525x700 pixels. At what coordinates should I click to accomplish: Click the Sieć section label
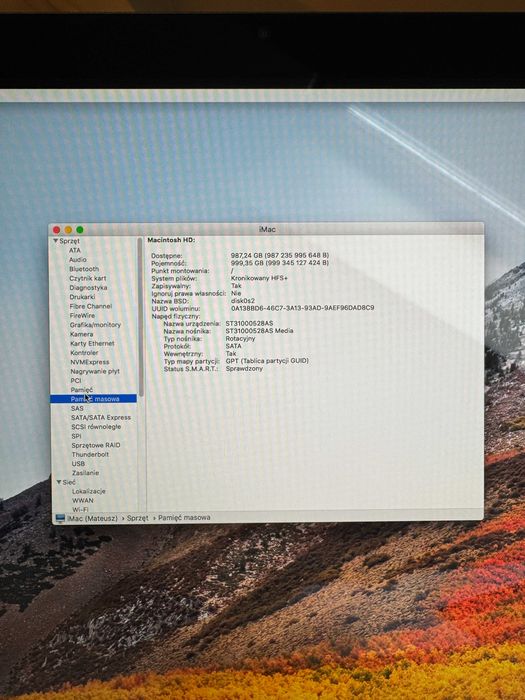point(69,482)
